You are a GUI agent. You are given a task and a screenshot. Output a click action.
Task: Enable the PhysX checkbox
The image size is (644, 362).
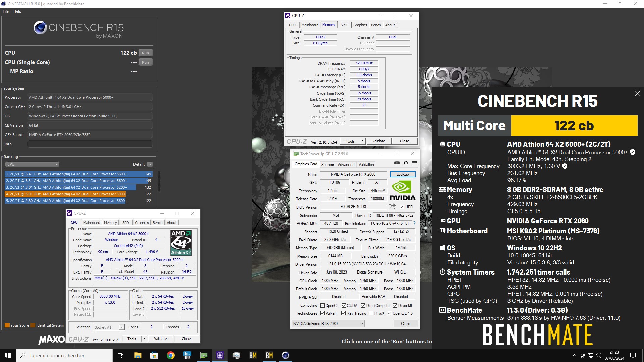tap(371, 313)
